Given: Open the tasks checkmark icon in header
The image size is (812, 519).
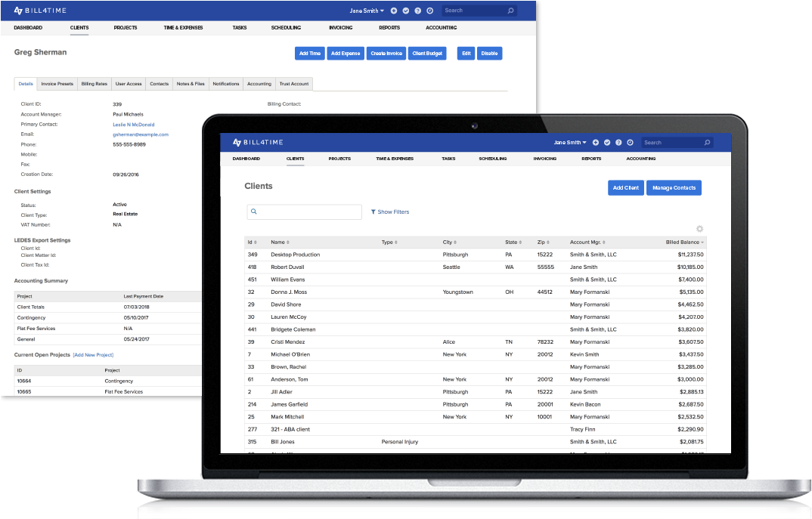Looking at the screenshot, I should 607,142.
